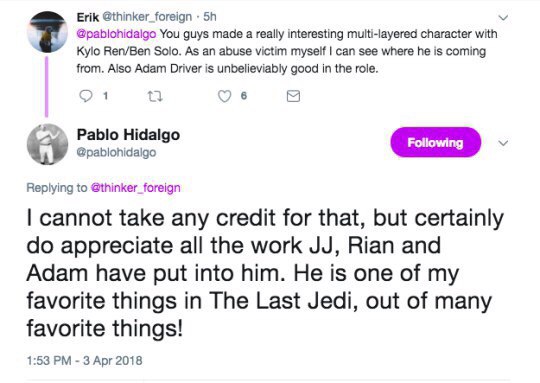Open the 1:53 PM - 3 Apr 2018 timestamp

(84, 361)
